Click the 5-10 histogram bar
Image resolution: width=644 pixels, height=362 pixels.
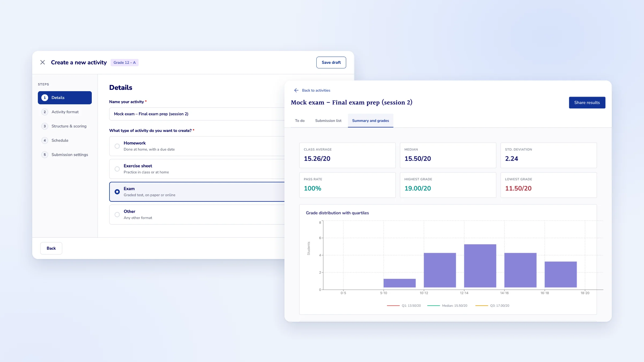[400, 283]
